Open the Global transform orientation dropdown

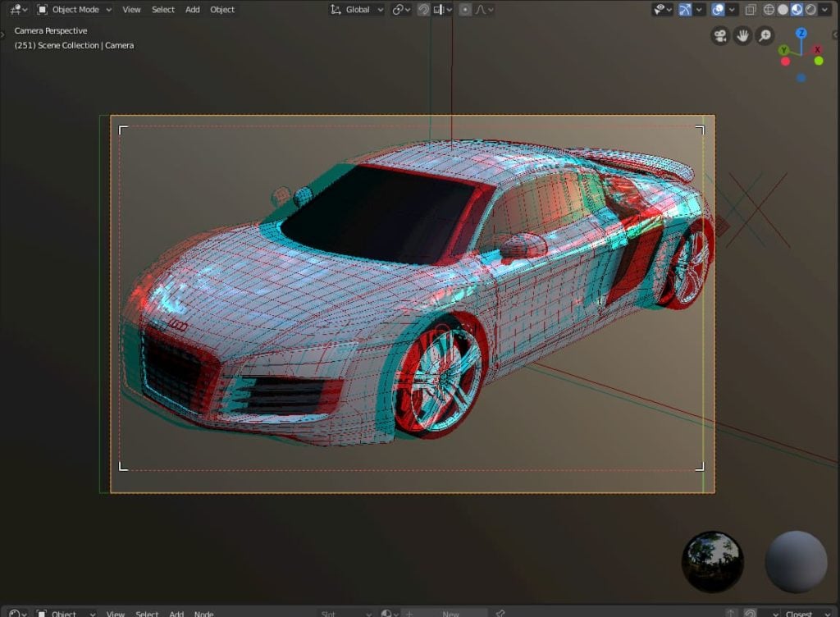pyautogui.click(x=357, y=10)
